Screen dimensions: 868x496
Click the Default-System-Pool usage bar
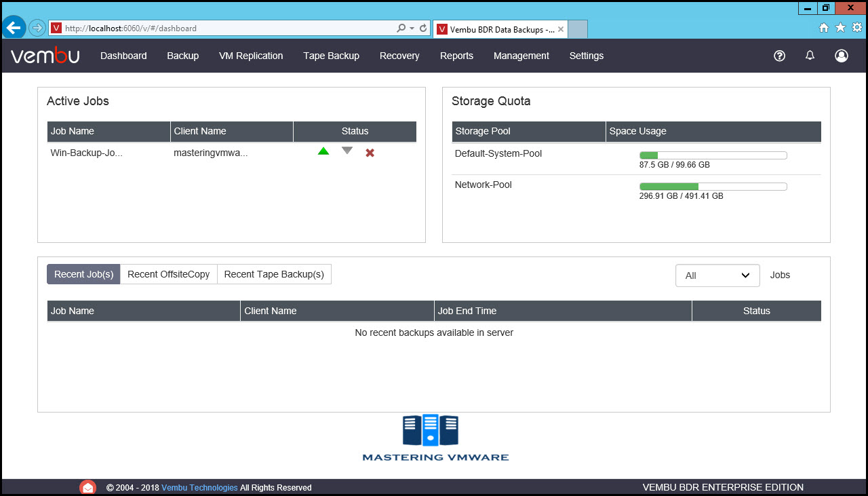713,155
